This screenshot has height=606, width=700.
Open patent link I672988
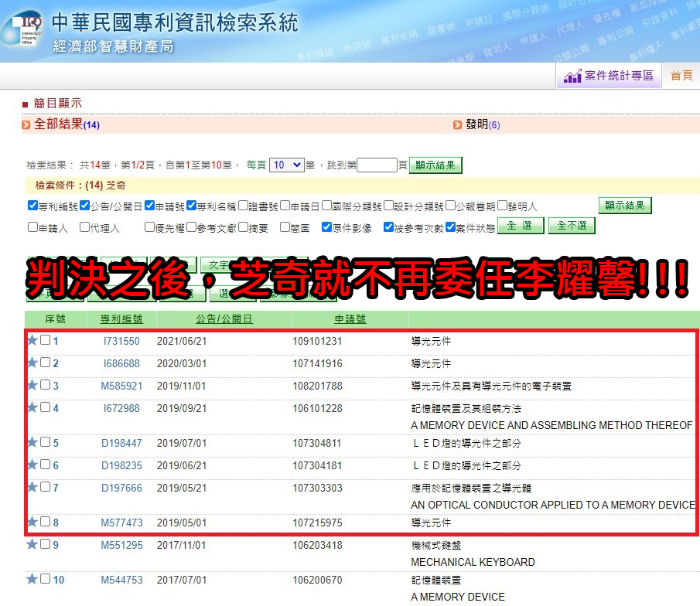[x=121, y=408]
